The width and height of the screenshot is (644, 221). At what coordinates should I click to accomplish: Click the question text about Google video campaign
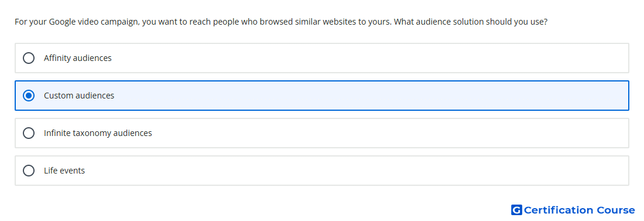click(x=281, y=22)
